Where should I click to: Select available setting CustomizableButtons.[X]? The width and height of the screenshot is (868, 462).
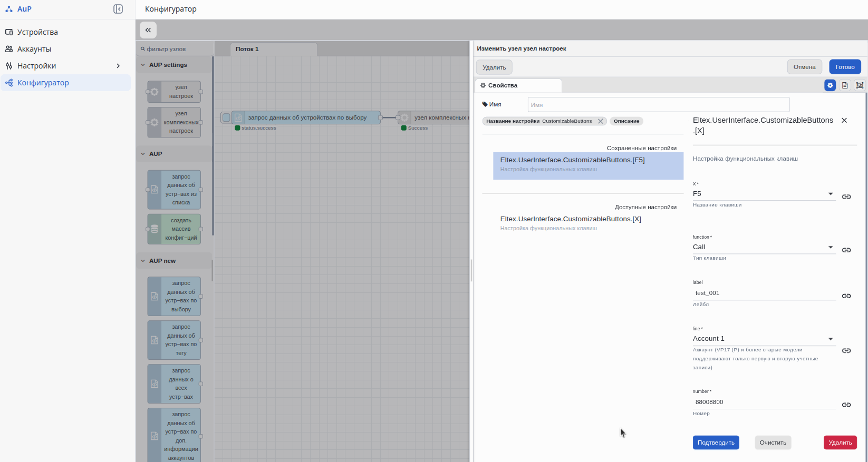pyautogui.click(x=589, y=224)
